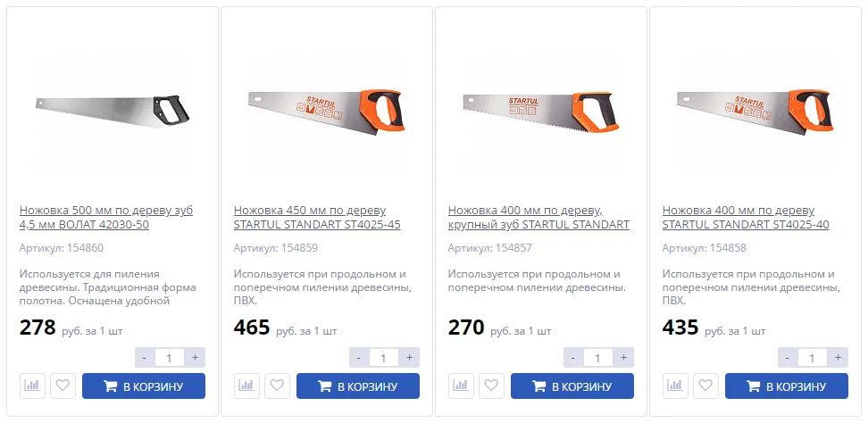
Task: Decrease quantity of 465 руб saw
Action: (359, 358)
